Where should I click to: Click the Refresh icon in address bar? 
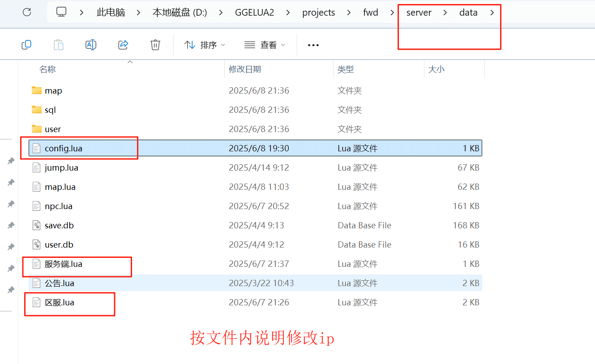coord(27,13)
